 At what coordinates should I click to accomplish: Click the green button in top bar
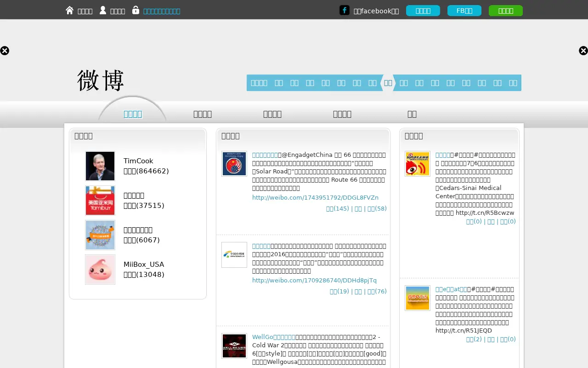tap(506, 11)
